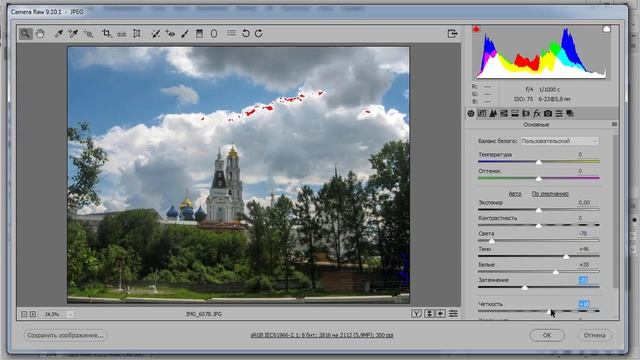Select the Red Eye Removal tool
640x360 pixels.
(170, 33)
